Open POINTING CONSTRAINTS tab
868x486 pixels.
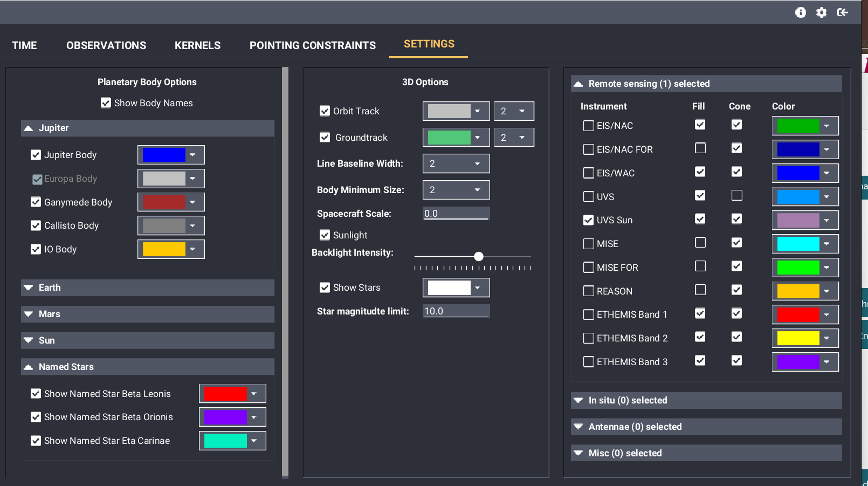pyautogui.click(x=313, y=45)
